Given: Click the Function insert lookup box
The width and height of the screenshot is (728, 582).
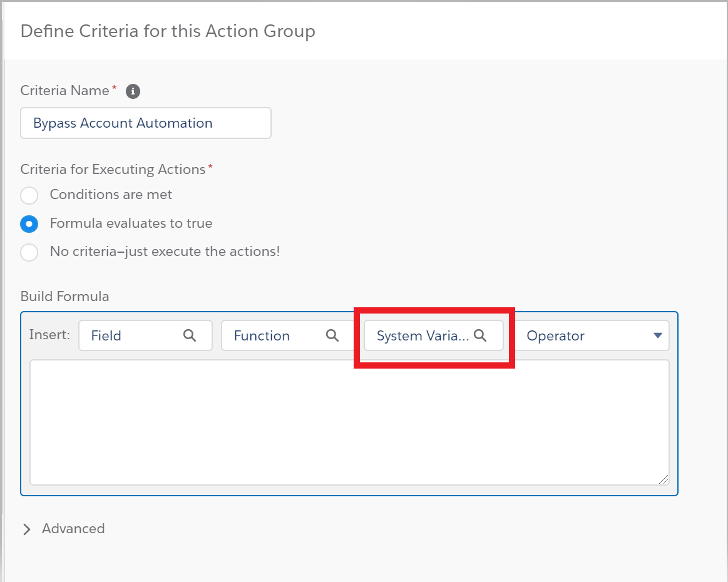Looking at the screenshot, I should [288, 335].
